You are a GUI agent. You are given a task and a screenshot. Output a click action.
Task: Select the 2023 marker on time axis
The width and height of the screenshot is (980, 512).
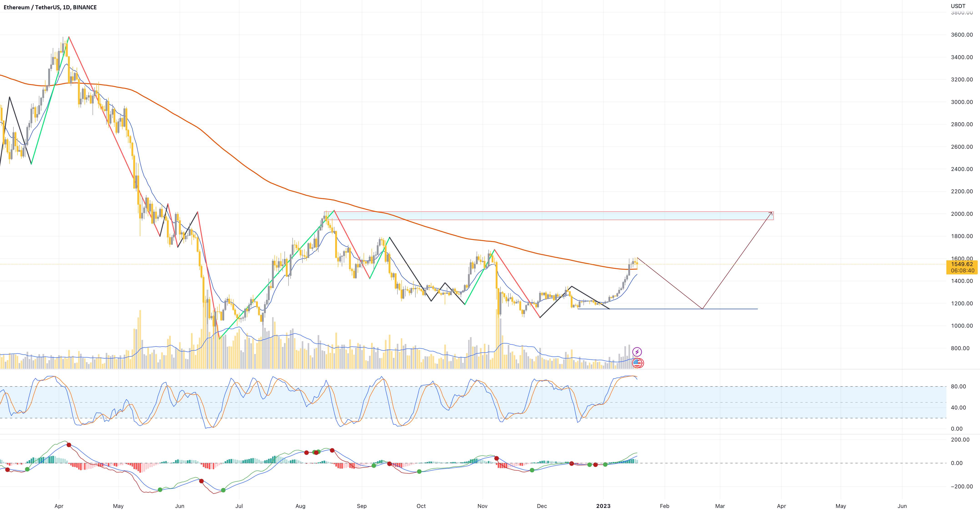pyautogui.click(x=603, y=506)
